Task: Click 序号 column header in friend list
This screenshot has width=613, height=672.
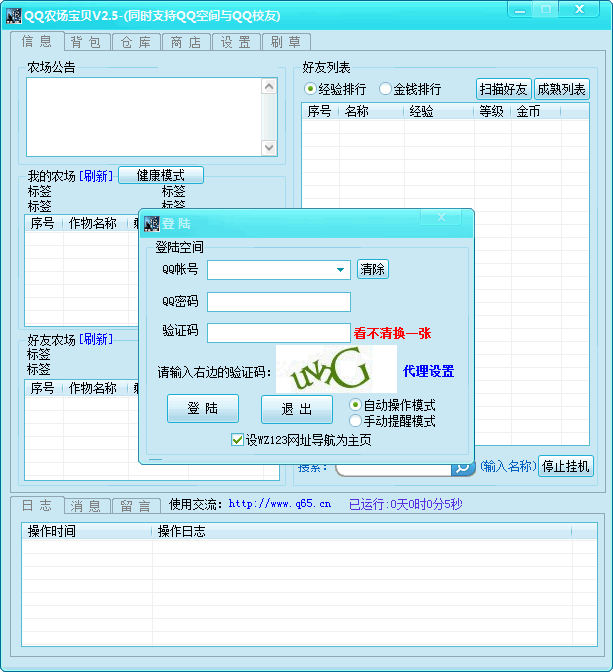Action: pos(320,111)
